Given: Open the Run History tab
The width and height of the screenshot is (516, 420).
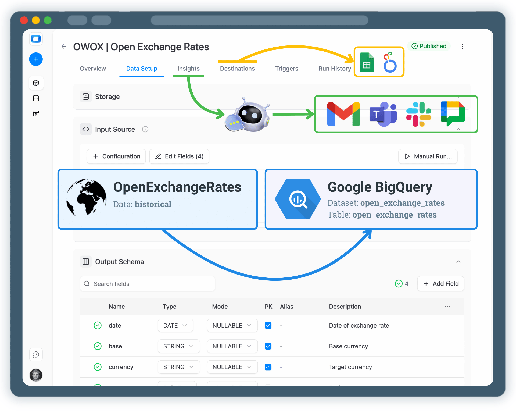Looking at the screenshot, I should click(334, 69).
